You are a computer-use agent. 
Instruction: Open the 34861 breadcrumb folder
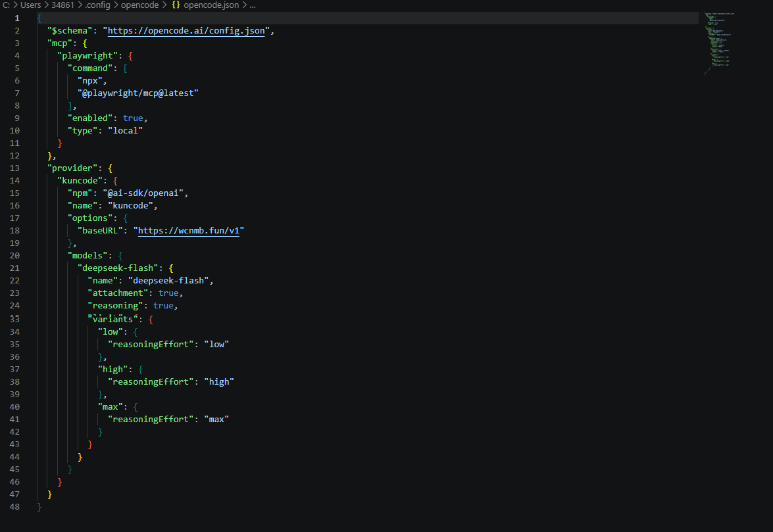pos(62,5)
